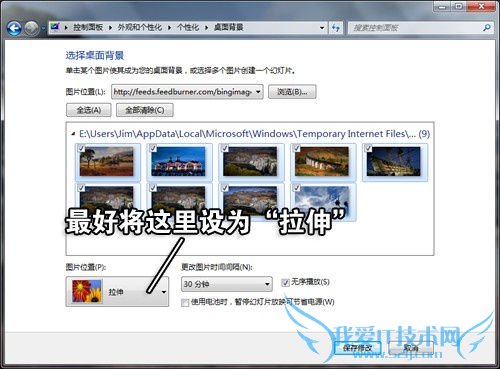The height and width of the screenshot is (369, 500).
Task: Select the curved viaduct wallpaper thumbnail
Action: (322, 162)
